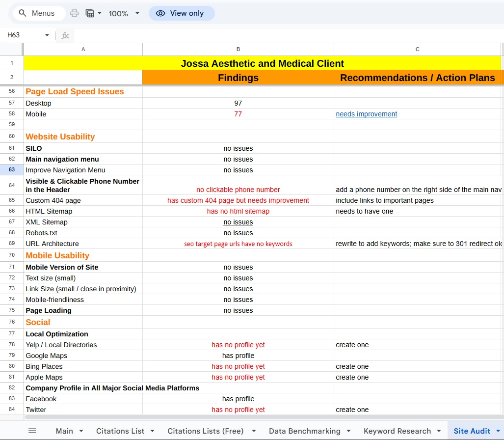The image size is (504, 440).
Task: Select column C header
Action: pyautogui.click(x=417, y=49)
